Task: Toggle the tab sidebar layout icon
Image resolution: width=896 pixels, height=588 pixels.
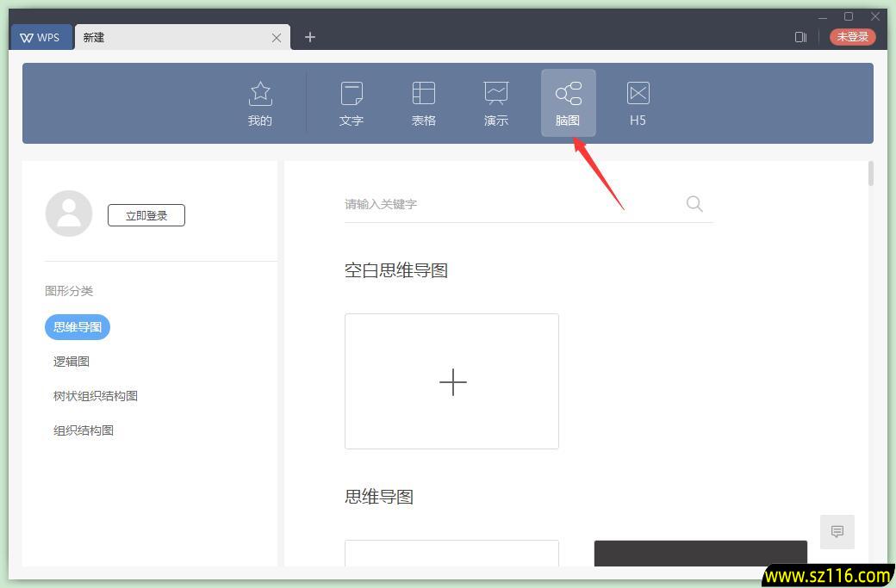Action: click(800, 37)
